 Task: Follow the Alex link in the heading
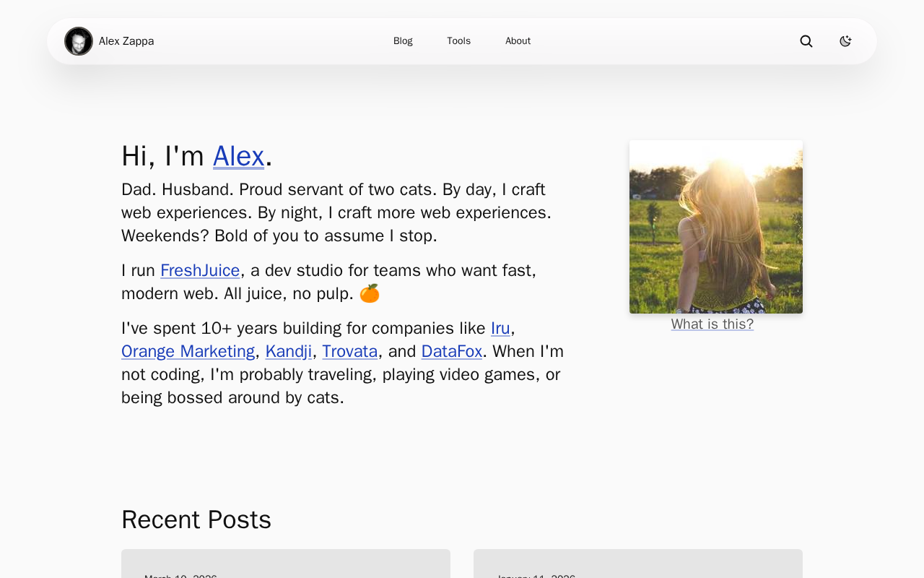click(x=238, y=156)
